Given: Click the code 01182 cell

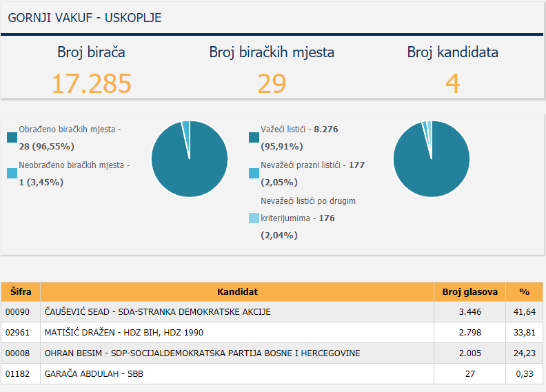Looking at the screenshot, I should (x=21, y=374).
